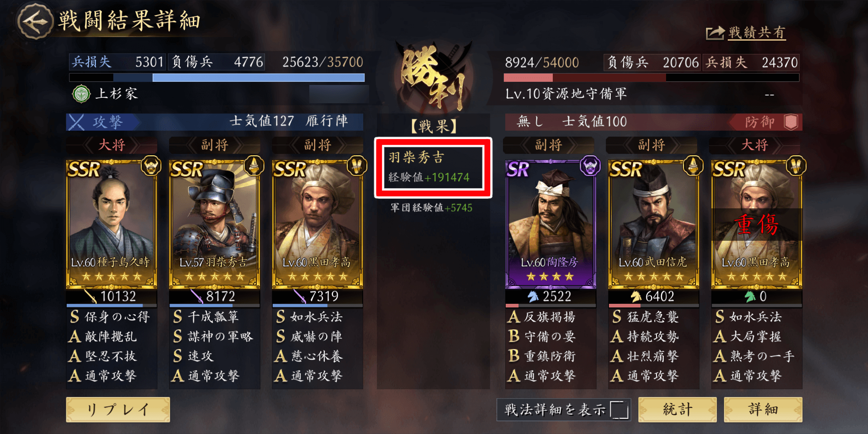Click the crossed swords 攻撃 icon
Viewport: 868px width, 434px height.
coord(77,122)
